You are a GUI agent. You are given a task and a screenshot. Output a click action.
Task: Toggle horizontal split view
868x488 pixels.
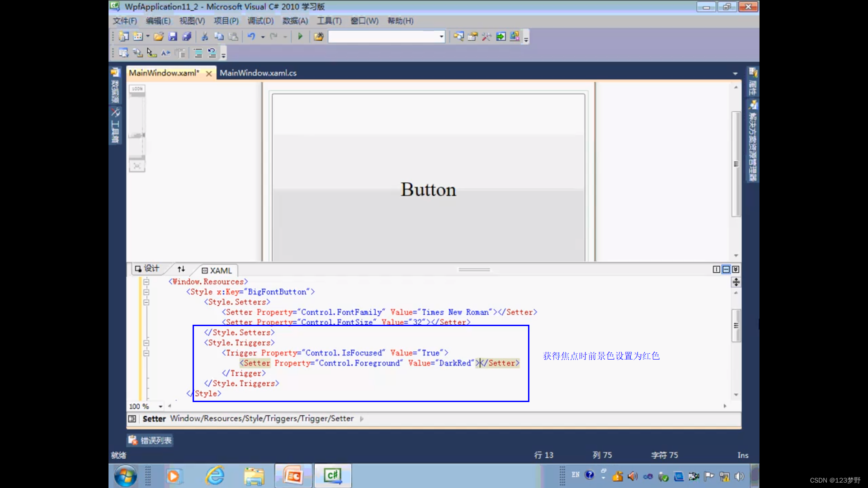coord(726,269)
